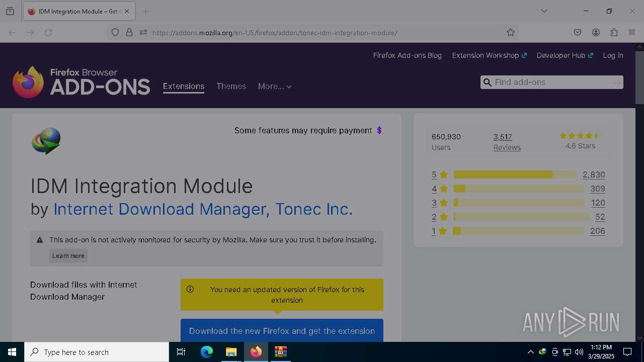Go forward with the forward arrow
The height and width of the screenshot is (362, 644).
coord(30,32)
